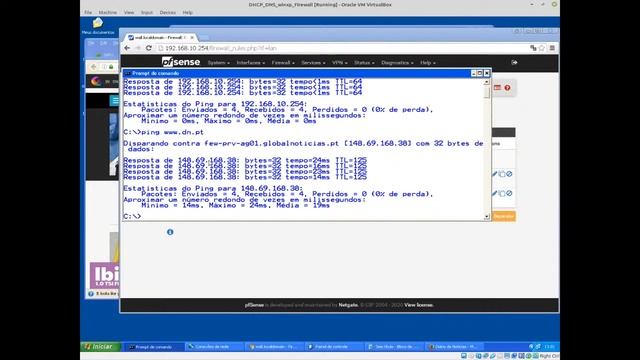
Task: Click the back arrow in background browser window
Action: coord(94,67)
